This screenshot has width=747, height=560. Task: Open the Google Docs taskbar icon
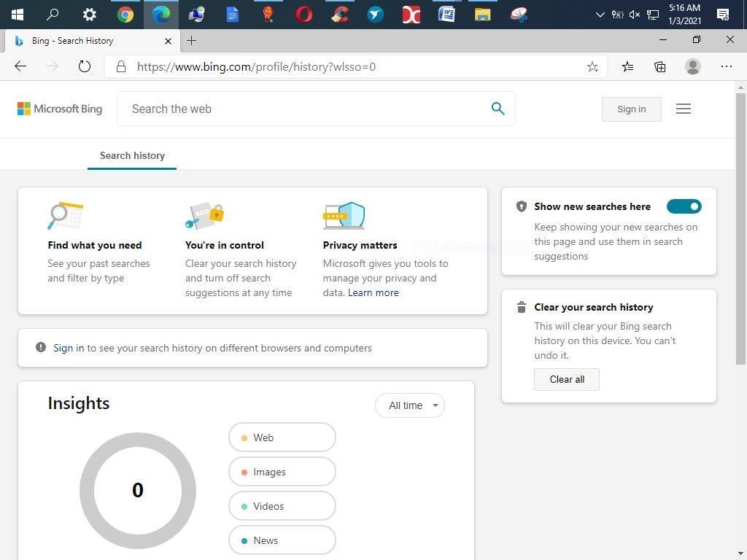coord(233,15)
